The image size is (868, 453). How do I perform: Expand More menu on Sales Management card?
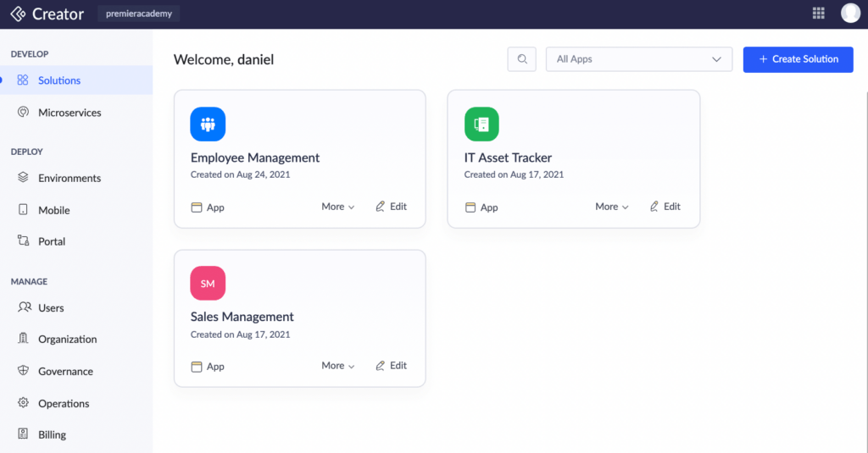pyautogui.click(x=337, y=366)
